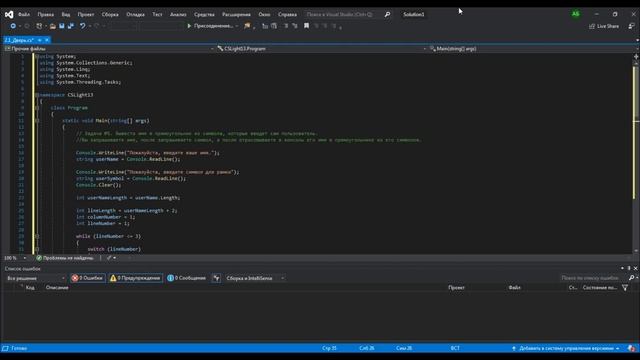The width and height of the screenshot is (640, 360).
Task: Collapse the class Program block
Action: 37,108
